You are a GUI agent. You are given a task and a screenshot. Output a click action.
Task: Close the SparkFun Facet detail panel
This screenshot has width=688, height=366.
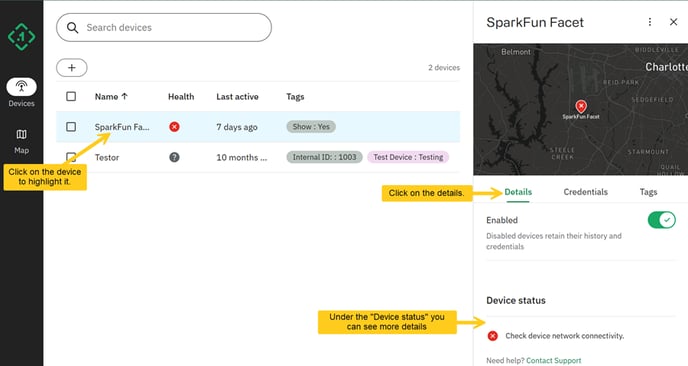click(x=674, y=22)
